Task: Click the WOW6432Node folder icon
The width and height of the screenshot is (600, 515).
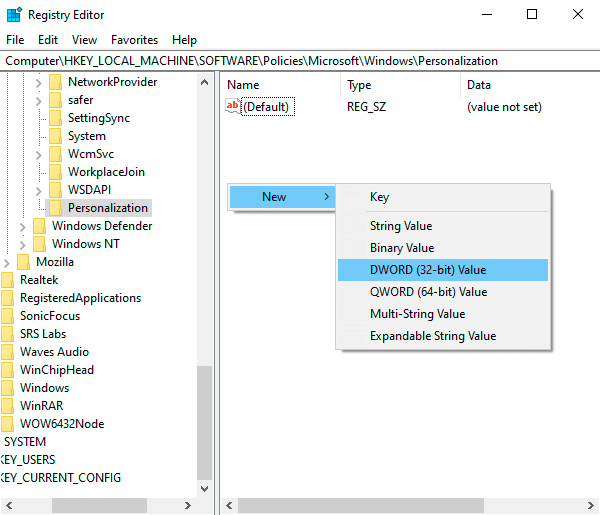Action: 7,424
